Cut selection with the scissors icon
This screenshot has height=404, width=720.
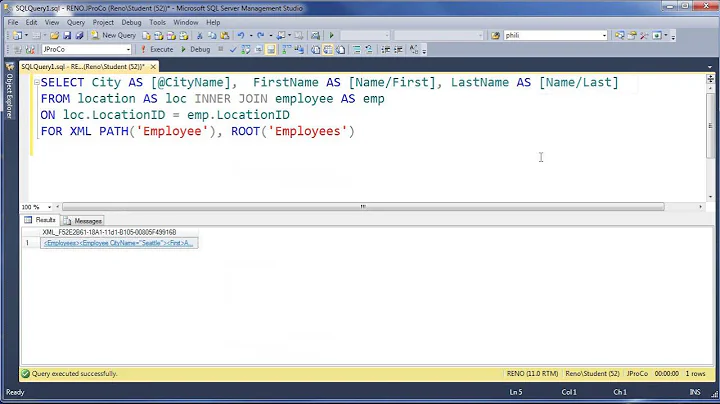[x=200, y=35]
